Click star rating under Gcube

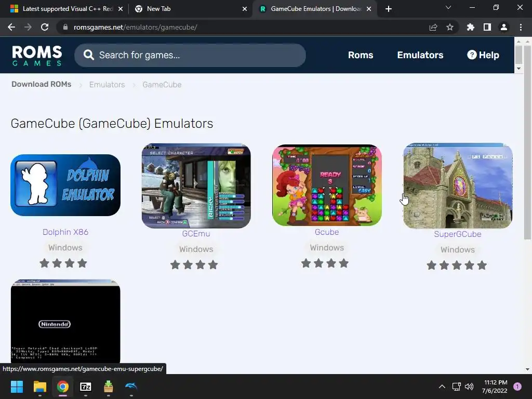click(x=325, y=263)
